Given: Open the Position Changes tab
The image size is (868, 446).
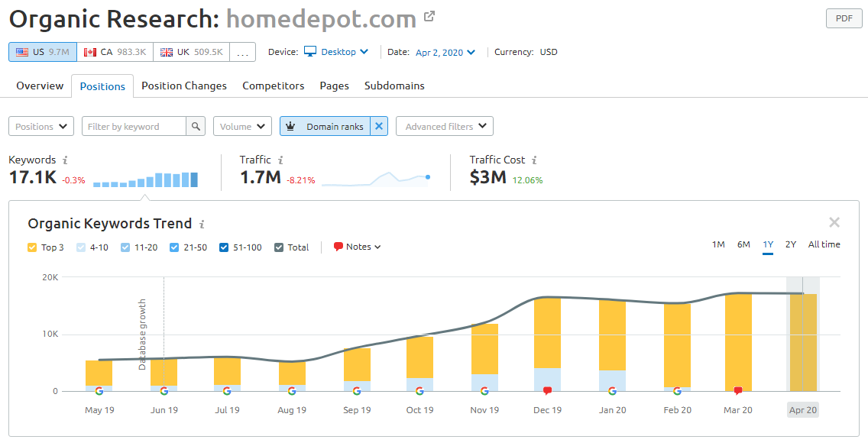Looking at the screenshot, I should [x=183, y=86].
